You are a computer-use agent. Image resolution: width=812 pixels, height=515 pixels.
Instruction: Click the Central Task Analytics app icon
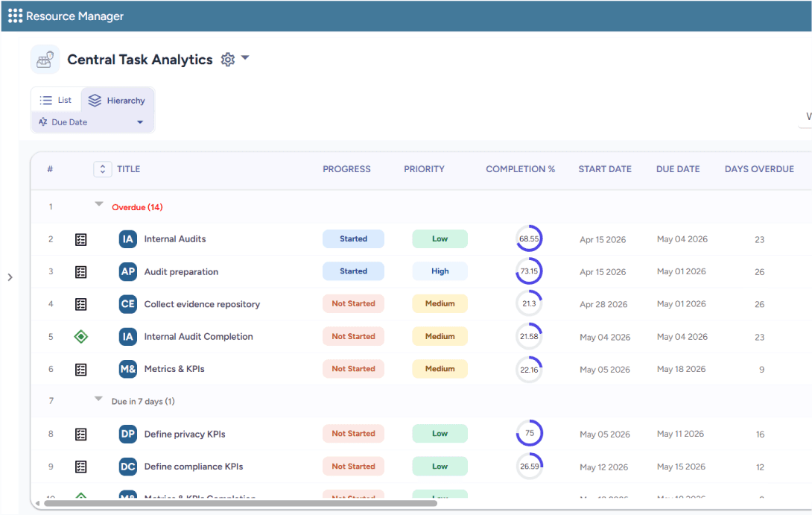click(x=45, y=60)
